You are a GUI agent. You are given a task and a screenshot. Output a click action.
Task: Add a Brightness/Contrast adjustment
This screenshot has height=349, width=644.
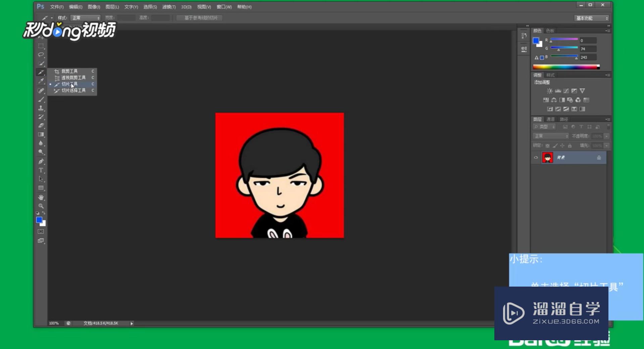549,91
